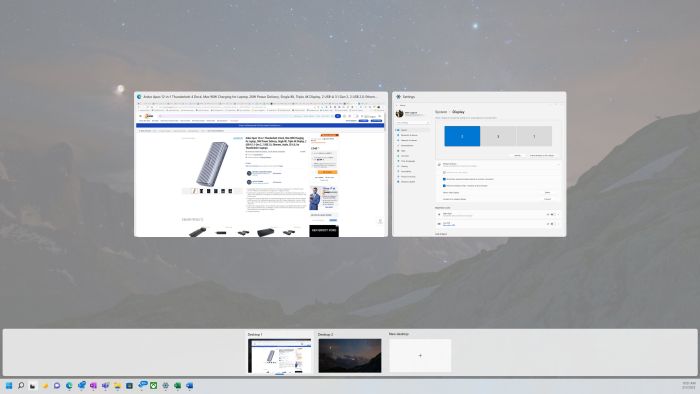Screen dimensions: 700x394
Task: Add a new desktop with the plus tile
Action: [x=420, y=356]
